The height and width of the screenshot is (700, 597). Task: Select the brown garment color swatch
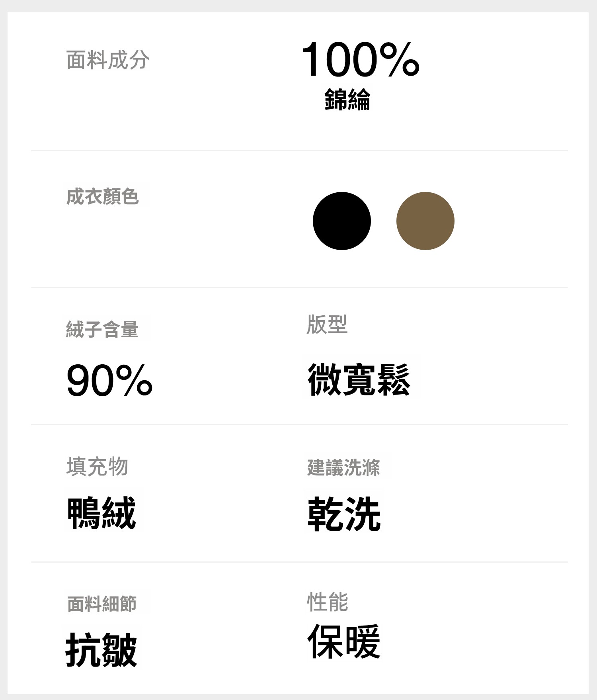click(x=425, y=221)
